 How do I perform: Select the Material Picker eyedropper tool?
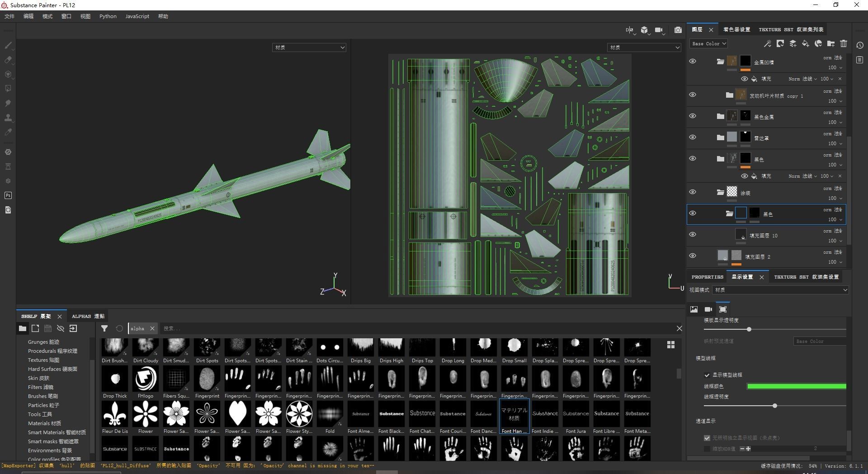(8, 132)
